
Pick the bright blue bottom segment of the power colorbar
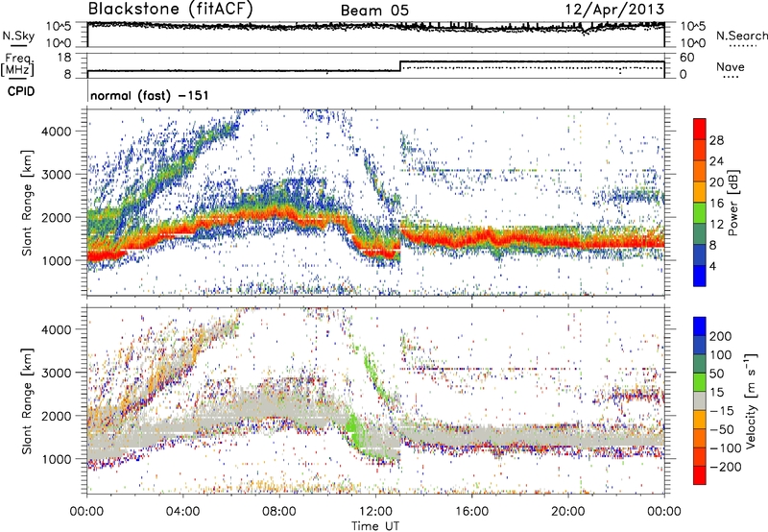tap(700, 277)
